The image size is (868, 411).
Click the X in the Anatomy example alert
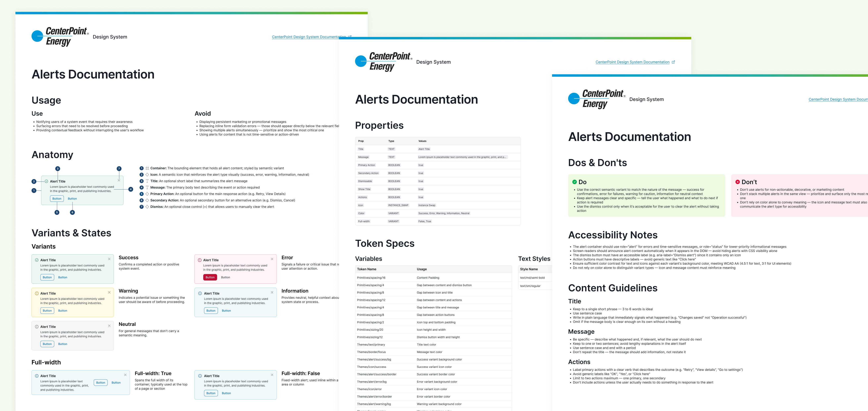[119, 180]
